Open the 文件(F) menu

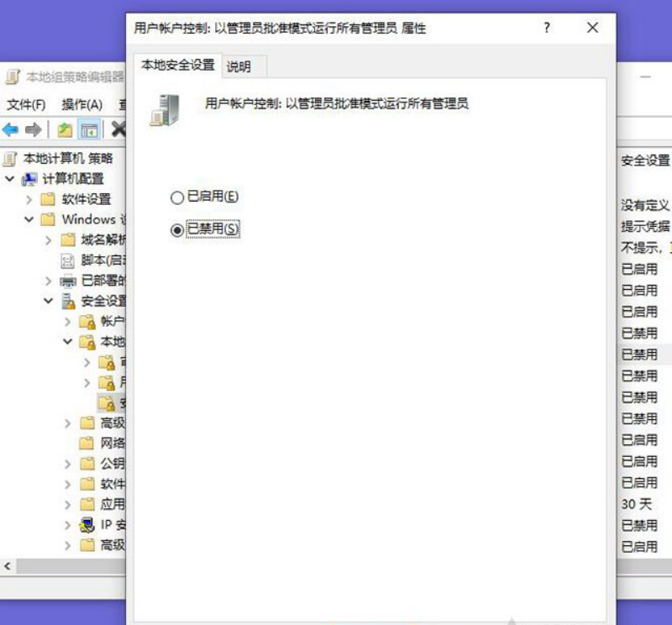[x=26, y=104]
